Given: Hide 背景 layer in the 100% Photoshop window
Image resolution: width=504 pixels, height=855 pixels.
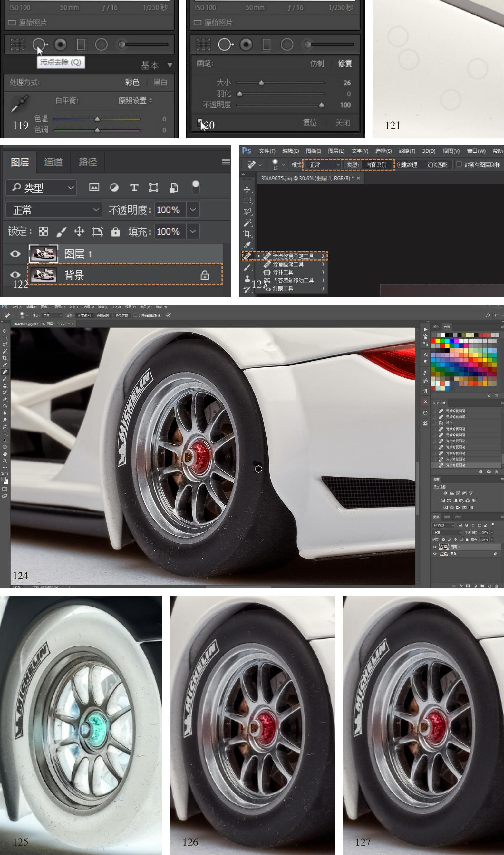Looking at the screenshot, I should (x=435, y=553).
